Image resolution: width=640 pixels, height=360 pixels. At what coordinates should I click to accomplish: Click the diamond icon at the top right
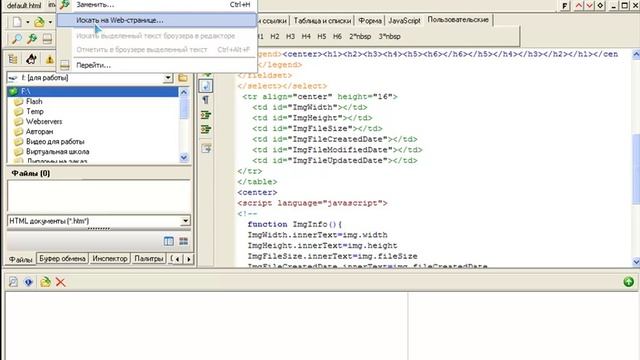[600, 6]
